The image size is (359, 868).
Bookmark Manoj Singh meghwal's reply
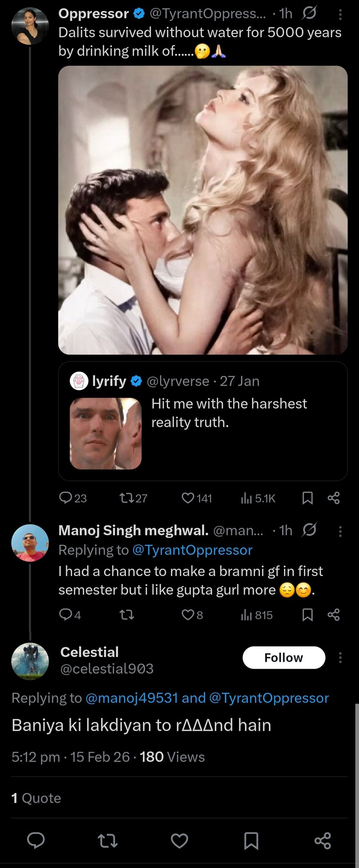308,615
